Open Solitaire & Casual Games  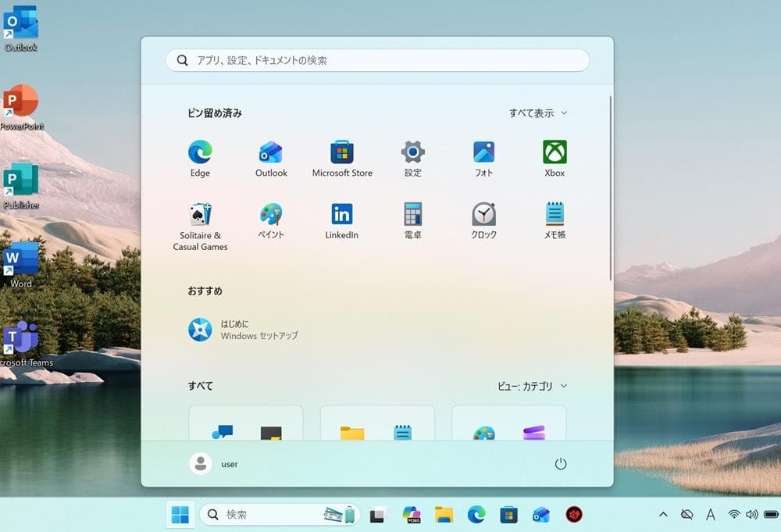[x=200, y=214]
